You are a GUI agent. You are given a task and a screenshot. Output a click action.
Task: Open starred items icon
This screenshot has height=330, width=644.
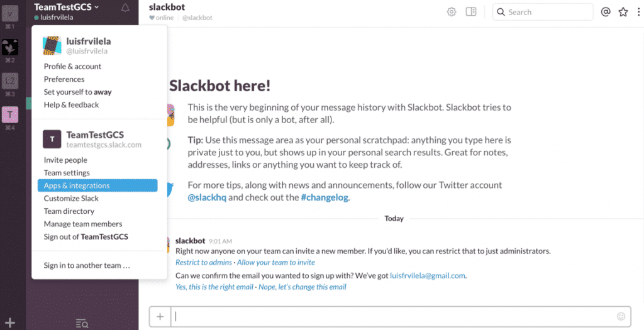point(623,12)
